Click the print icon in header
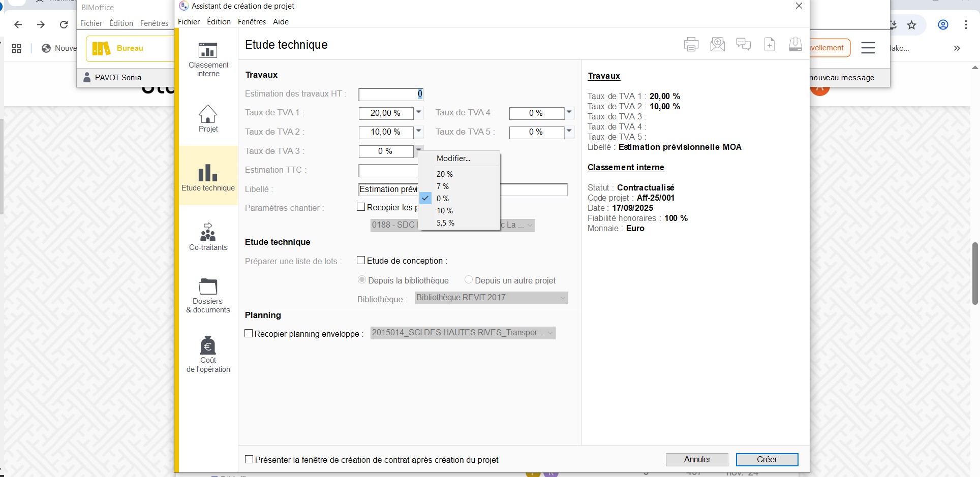 click(x=691, y=45)
